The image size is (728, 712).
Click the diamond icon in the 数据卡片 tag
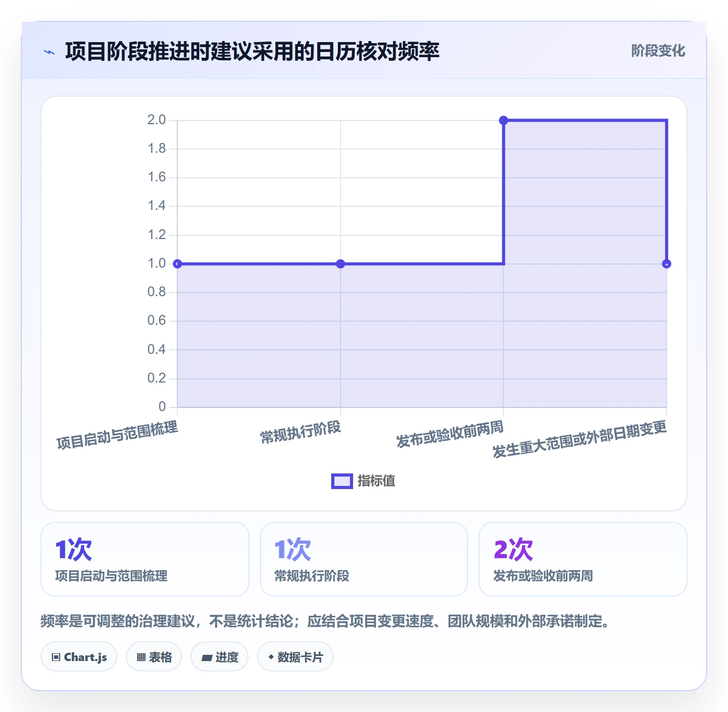point(271,657)
